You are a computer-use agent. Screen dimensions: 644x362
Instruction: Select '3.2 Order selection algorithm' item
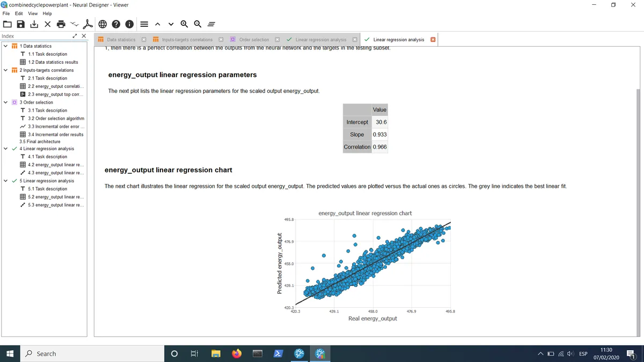click(x=56, y=119)
